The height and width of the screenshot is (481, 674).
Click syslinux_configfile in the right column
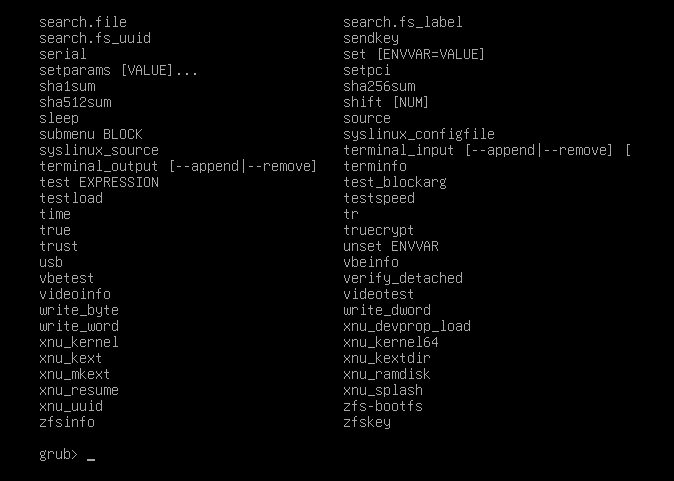point(419,135)
